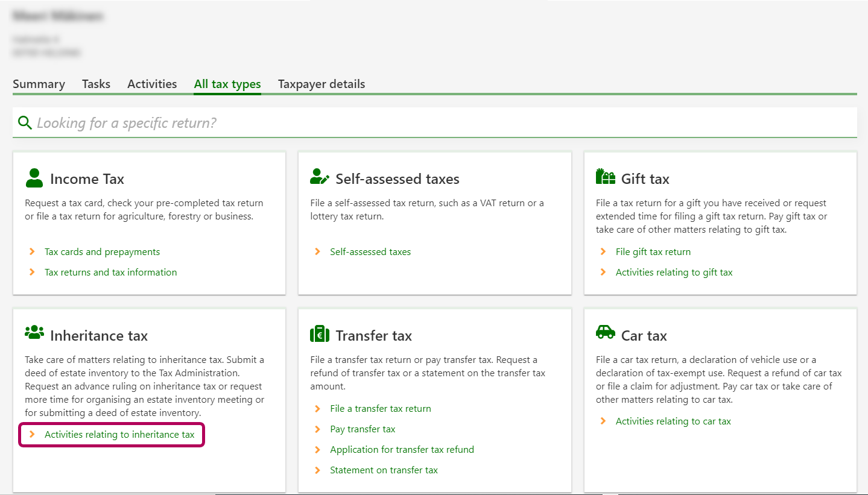Open Tax returns and tax information
The image size is (868, 495).
[110, 273]
